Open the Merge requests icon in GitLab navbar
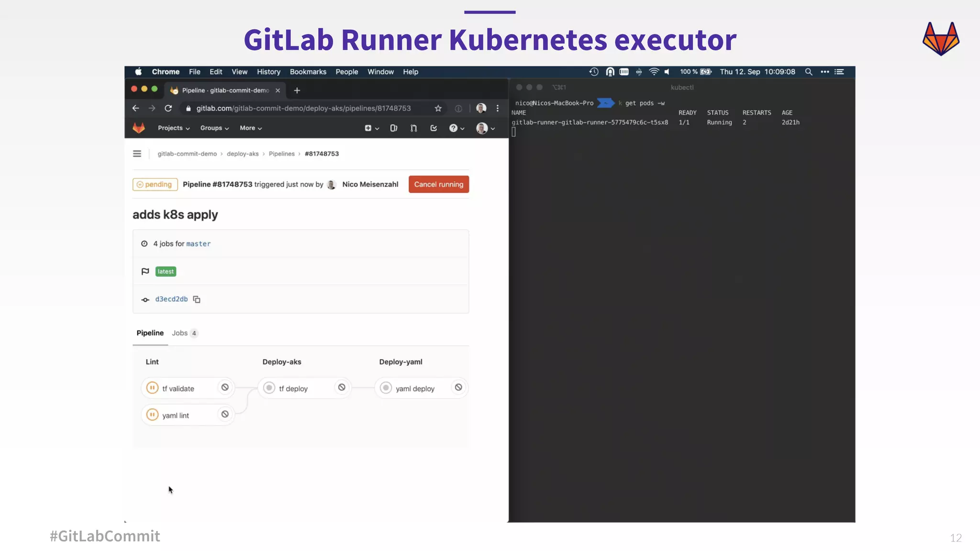 414,128
